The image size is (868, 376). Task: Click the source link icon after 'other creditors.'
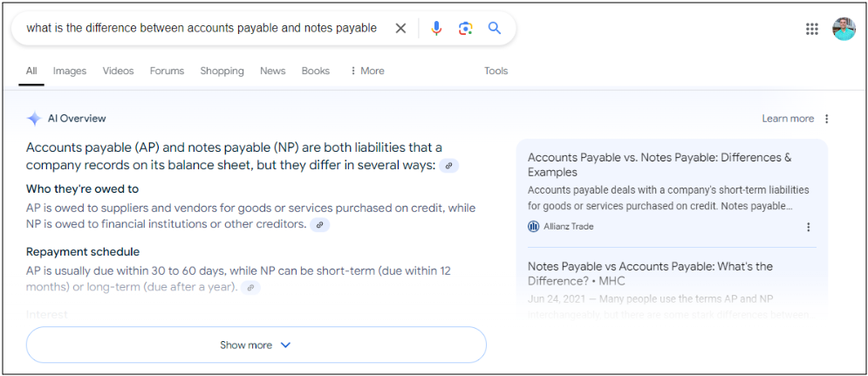point(320,225)
